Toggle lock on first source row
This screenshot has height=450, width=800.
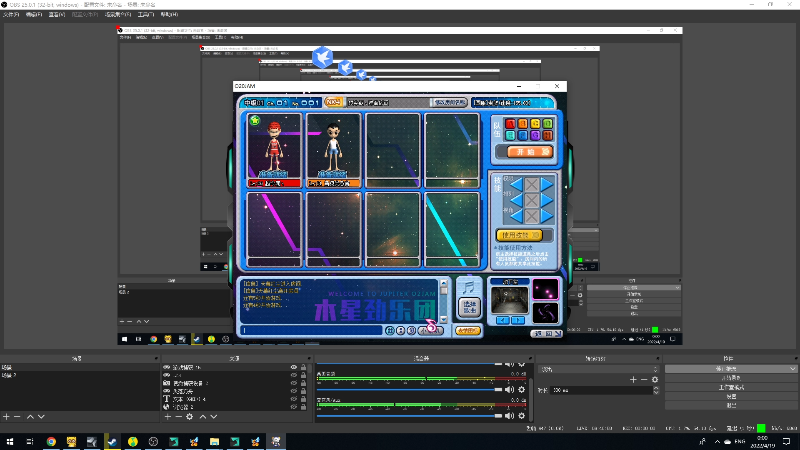pyautogui.click(x=304, y=367)
